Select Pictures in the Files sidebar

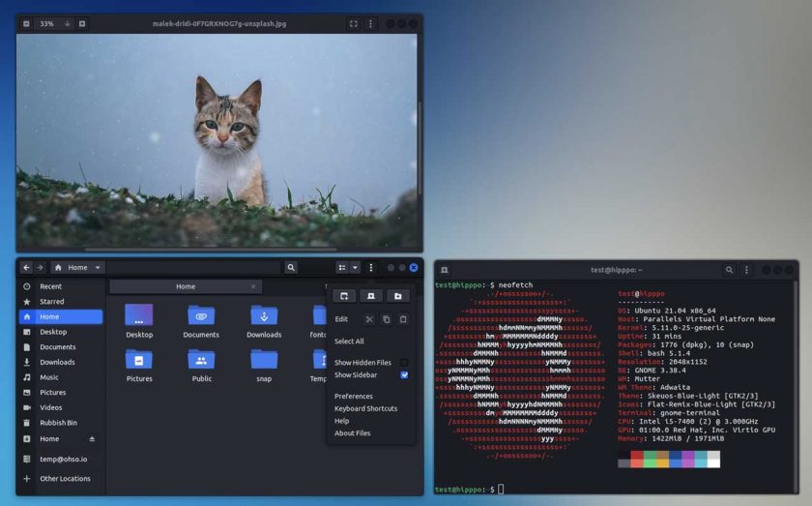tap(61, 393)
